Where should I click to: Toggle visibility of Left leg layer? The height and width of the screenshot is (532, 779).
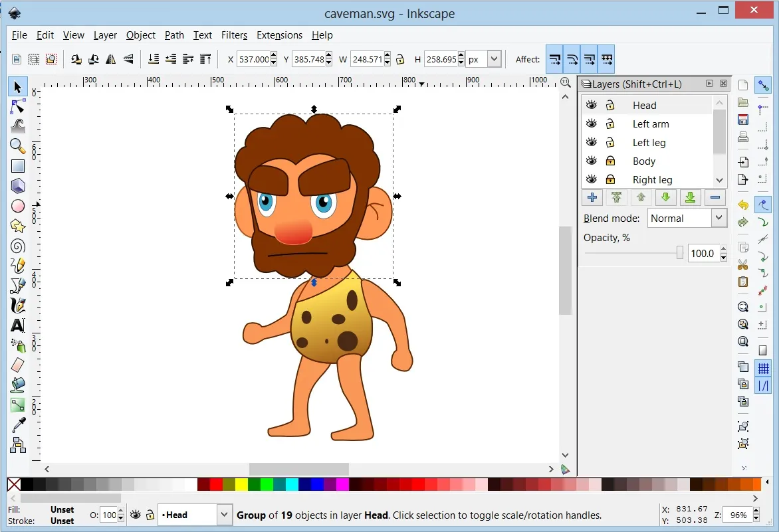(x=591, y=142)
